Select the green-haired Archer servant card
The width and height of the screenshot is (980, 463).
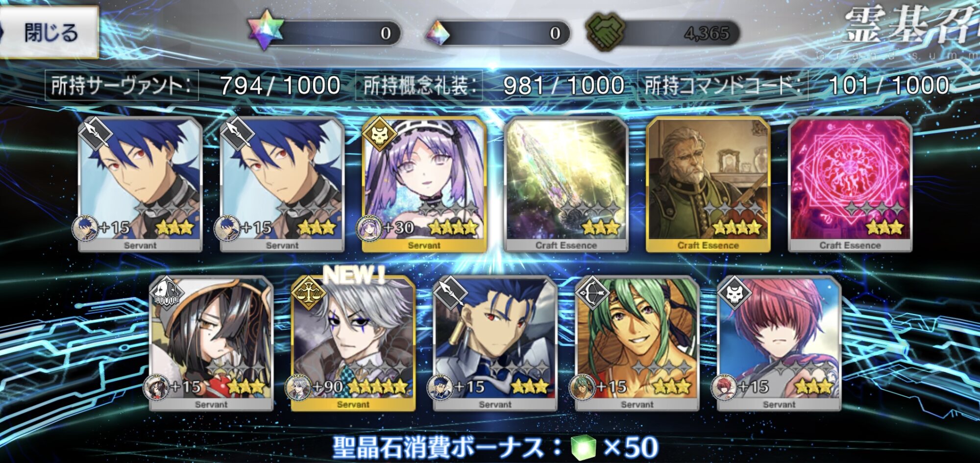coord(637,343)
